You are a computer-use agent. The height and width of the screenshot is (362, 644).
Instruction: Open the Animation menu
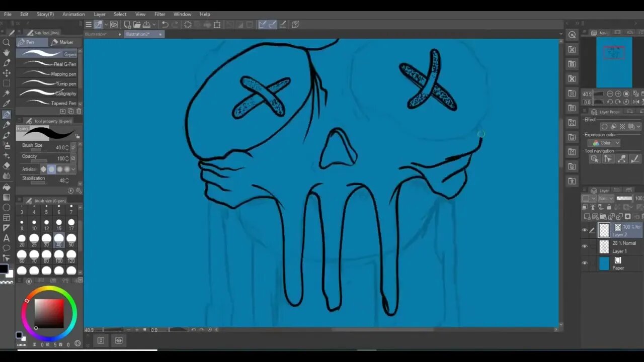pyautogui.click(x=73, y=14)
